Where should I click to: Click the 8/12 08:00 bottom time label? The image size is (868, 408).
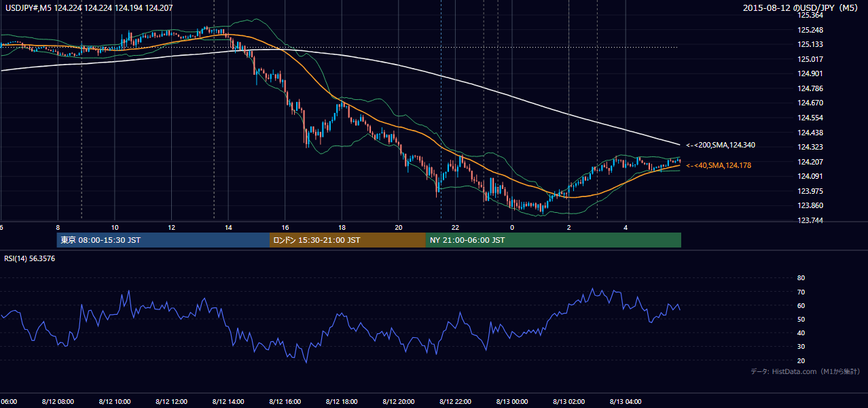58,401
